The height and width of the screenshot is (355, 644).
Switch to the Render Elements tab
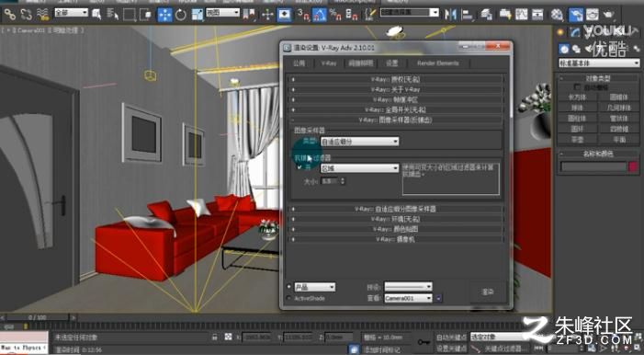click(438, 63)
